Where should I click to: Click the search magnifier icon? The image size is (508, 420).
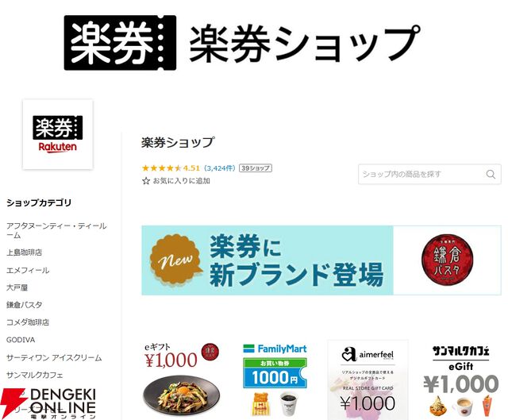491,175
